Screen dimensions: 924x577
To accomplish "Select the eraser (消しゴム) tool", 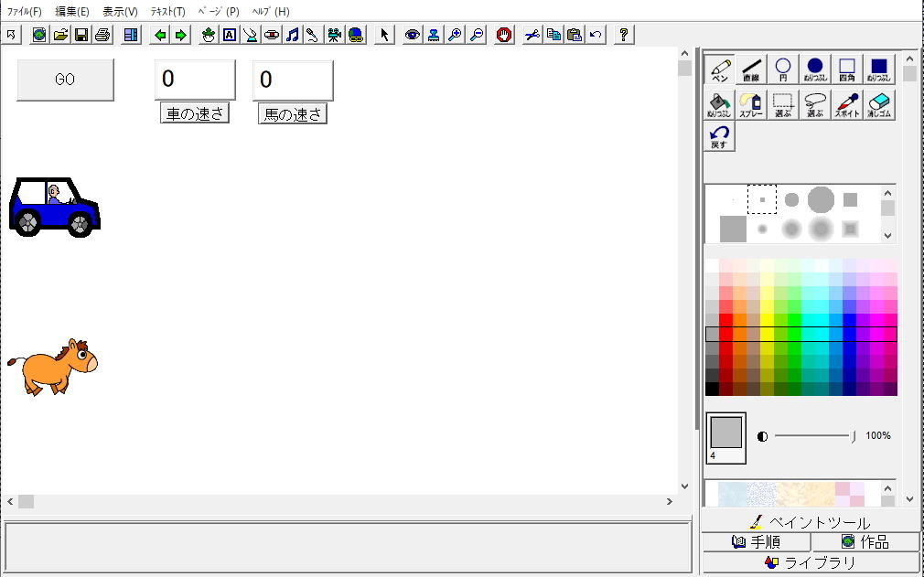I will pos(878,105).
